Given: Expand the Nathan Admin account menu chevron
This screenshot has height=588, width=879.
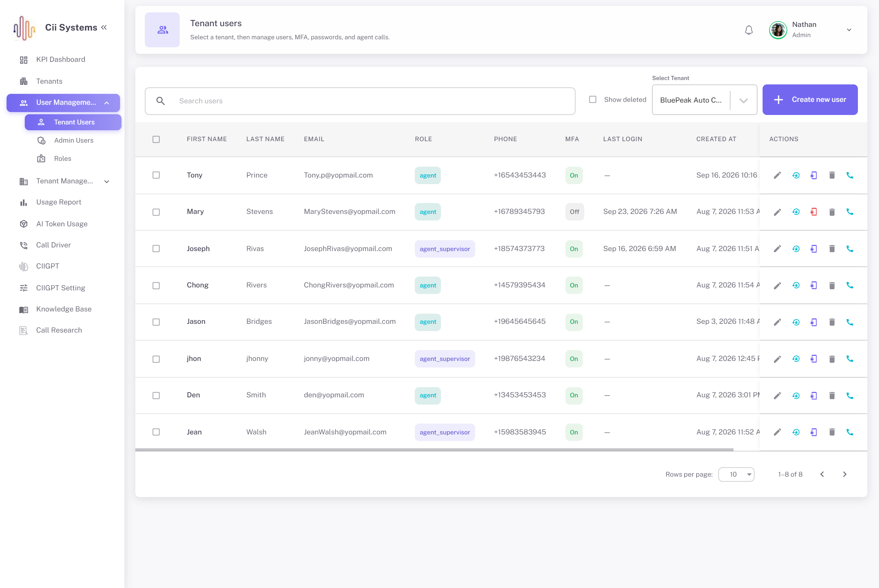Looking at the screenshot, I should point(849,30).
